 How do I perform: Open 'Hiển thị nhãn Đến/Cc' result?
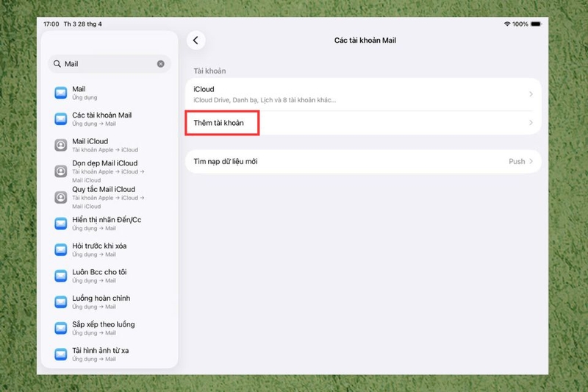[110, 224]
